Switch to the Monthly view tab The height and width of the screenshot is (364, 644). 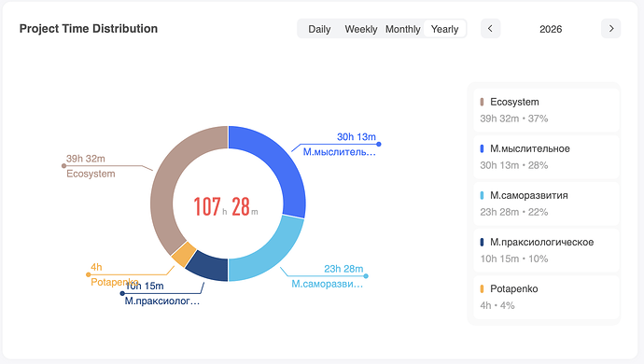[402, 29]
